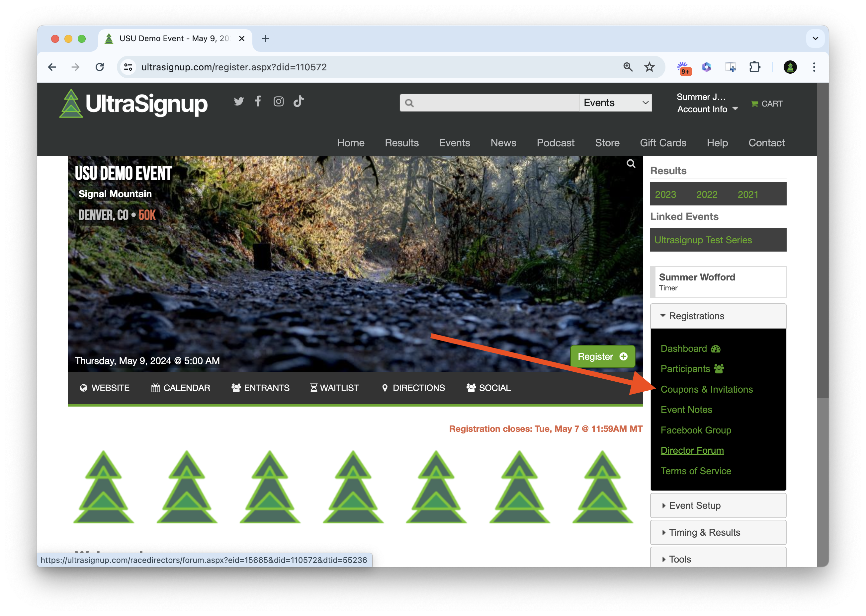This screenshot has width=866, height=616.
Task: Bookmark page with the star icon
Action: pos(649,67)
